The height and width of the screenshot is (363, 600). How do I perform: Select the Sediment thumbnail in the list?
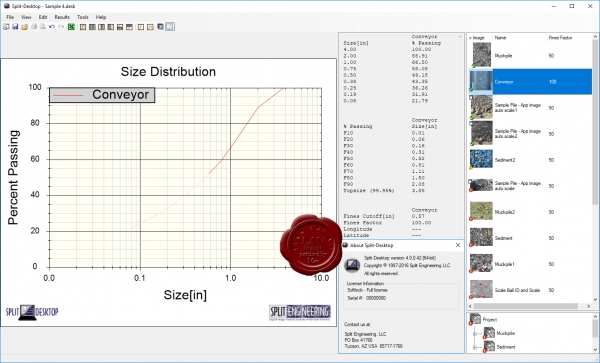[x=481, y=238]
